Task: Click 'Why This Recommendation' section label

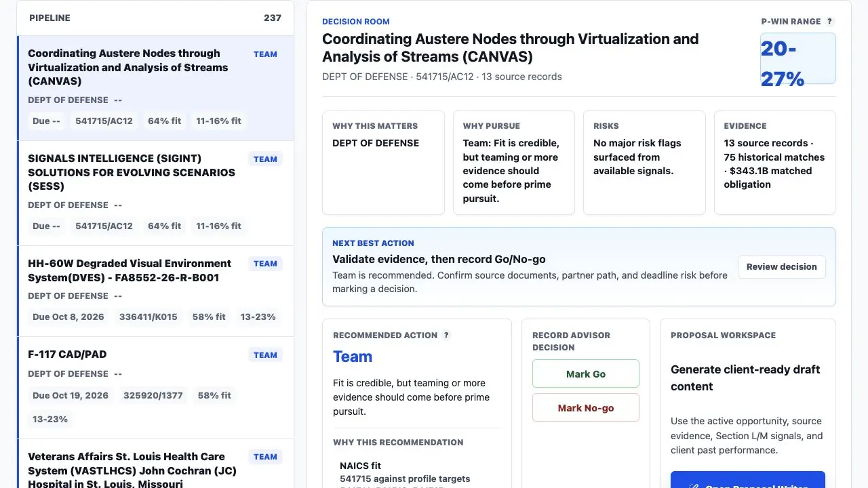Action: point(398,443)
